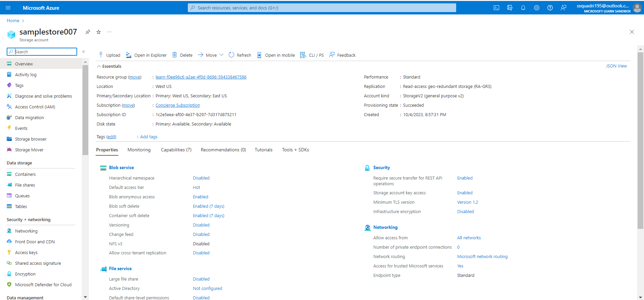
Task: Click the main pane vertical scrollbar
Action: tap(640, 141)
